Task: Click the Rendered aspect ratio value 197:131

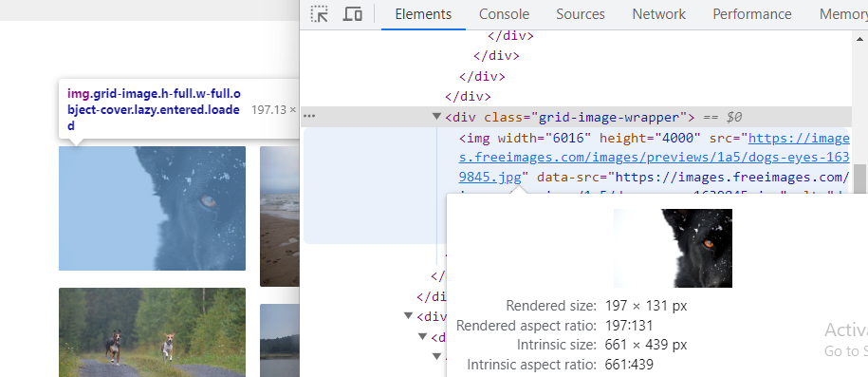Action: coord(629,326)
